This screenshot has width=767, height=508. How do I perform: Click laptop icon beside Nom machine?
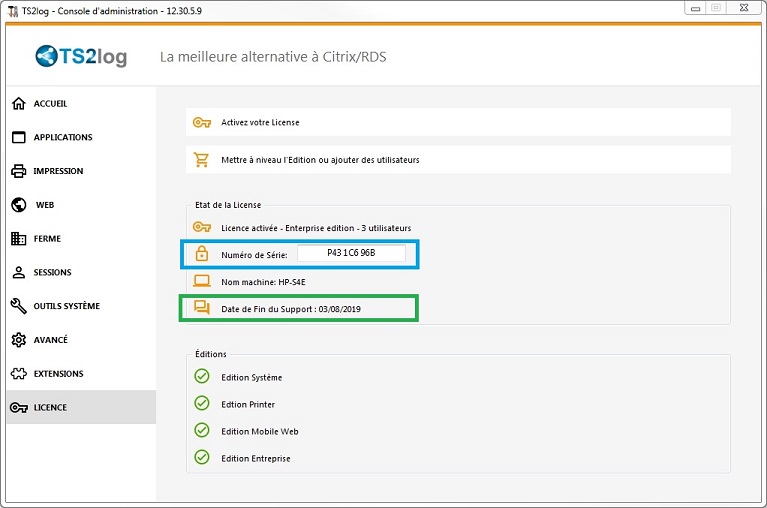click(x=202, y=281)
